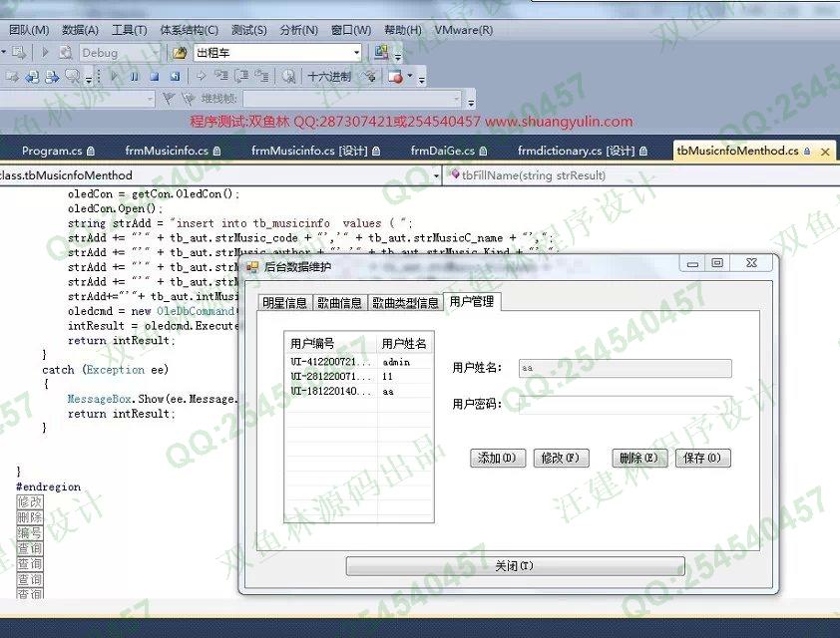Open the 帮助(H) menu
This screenshot has width=840, height=638.
point(403,30)
